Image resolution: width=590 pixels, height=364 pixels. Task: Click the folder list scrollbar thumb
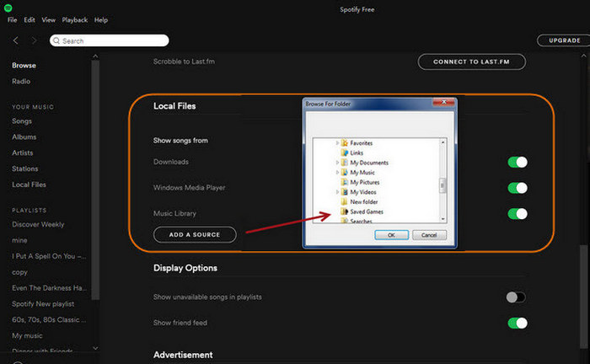[442, 185]
